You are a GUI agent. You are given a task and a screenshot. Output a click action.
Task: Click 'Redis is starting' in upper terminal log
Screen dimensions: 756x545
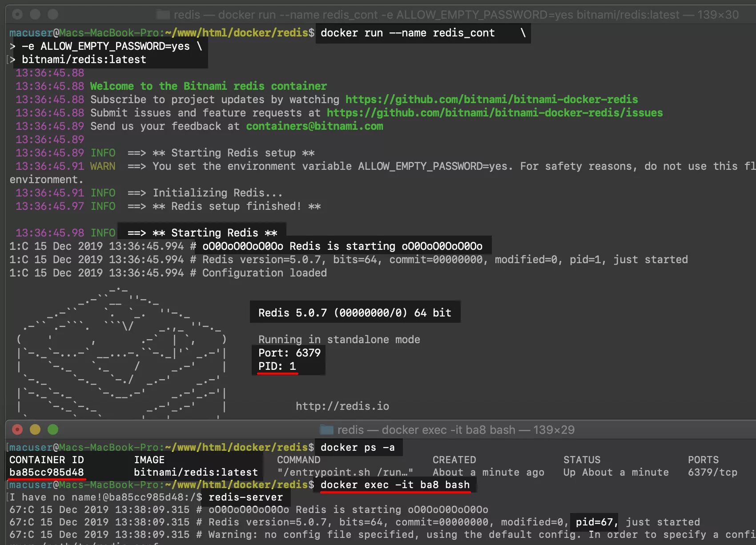click(342, 246)
